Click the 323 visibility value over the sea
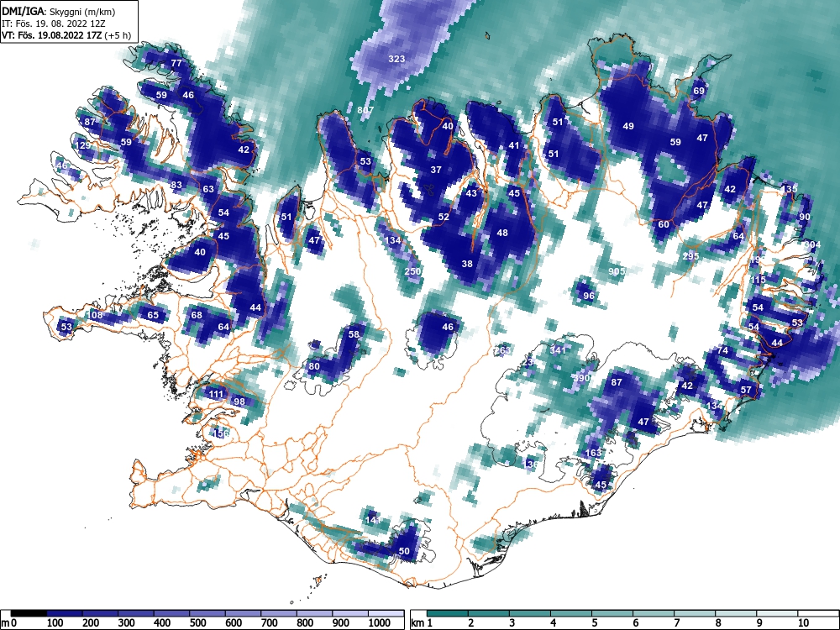 pyautogui.click(x=396, y=59)
